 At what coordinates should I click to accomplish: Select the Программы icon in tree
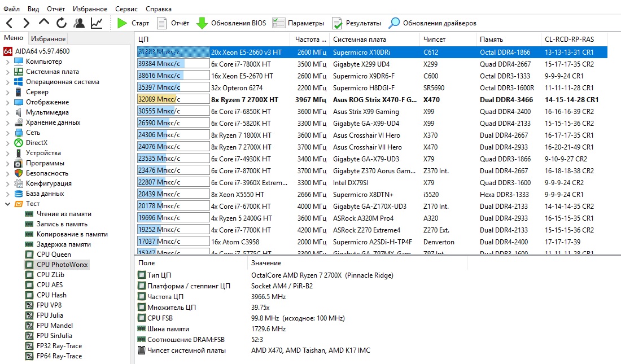pyautogui.click(x=18, y=163)
